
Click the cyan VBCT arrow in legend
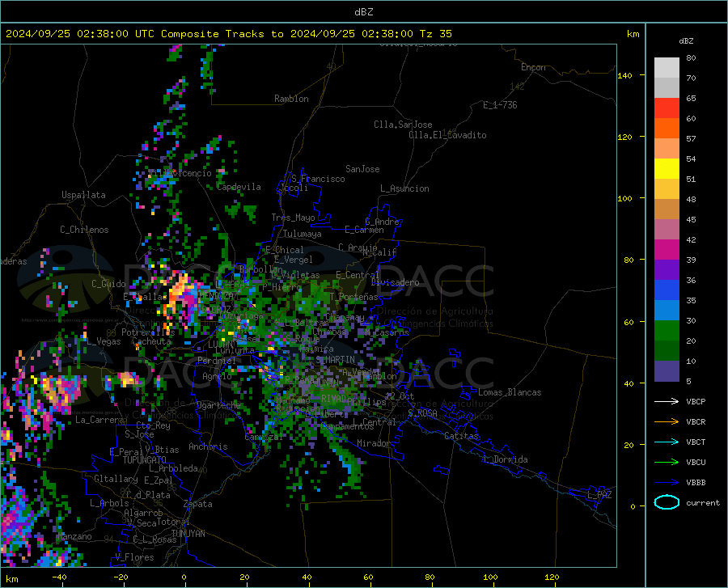[x=667, y=442]
